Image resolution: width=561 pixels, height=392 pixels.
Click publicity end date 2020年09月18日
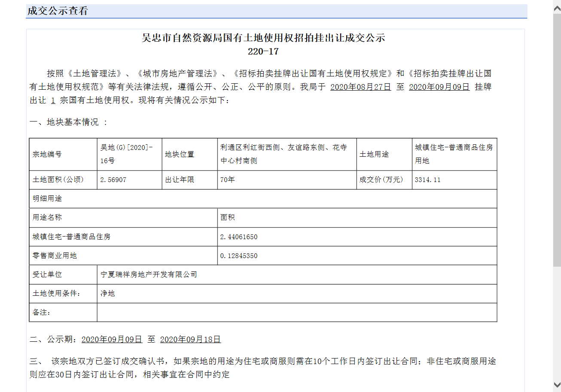190,339
